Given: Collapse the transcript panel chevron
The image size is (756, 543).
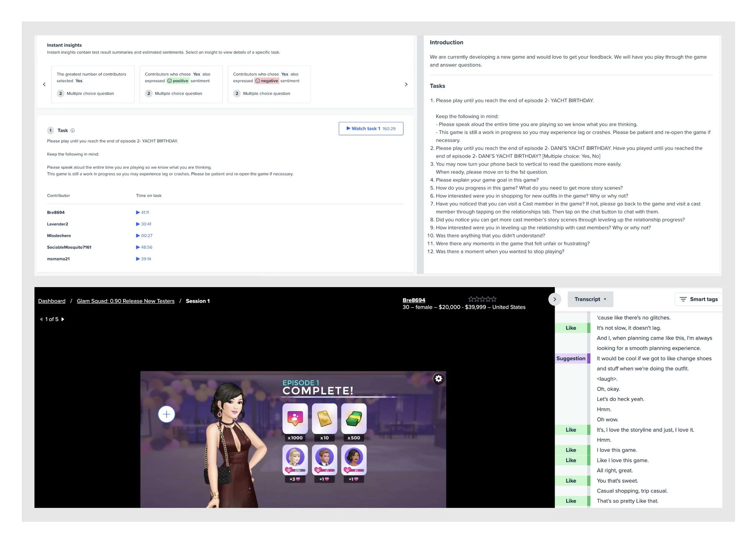Looking at the screenshot, I should point(555,299).
